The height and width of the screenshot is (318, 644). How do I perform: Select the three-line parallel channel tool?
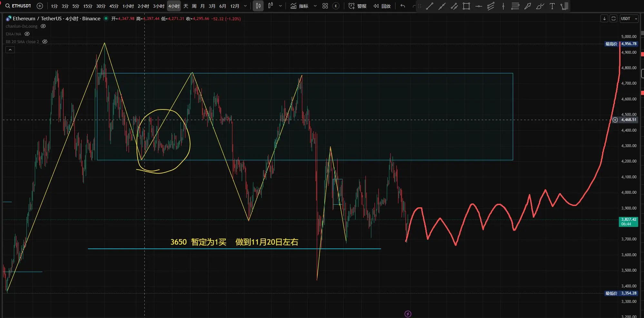pyautogui.click(x=491, y=6)
